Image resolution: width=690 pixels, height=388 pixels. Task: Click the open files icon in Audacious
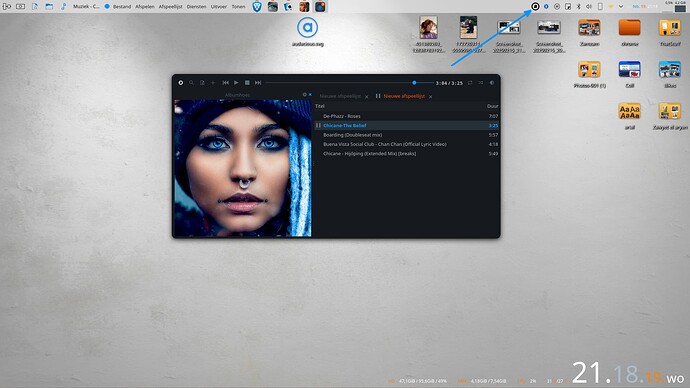coord(202,83)
